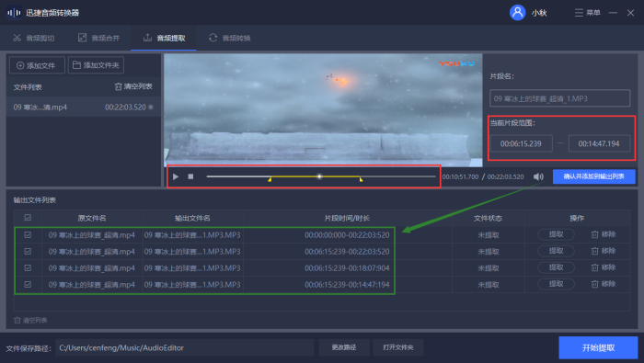Click the yellow start marker on timeline
Viewport: 644px width, 363px height.
click(270, 179)
